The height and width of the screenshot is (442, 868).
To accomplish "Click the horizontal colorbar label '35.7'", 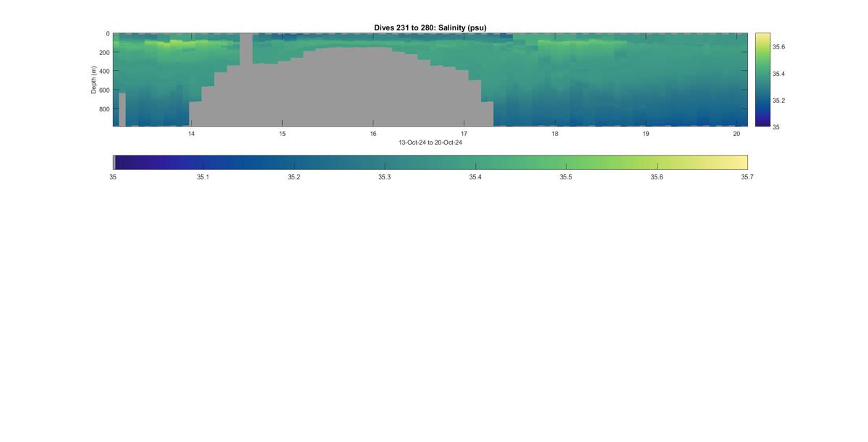I will point(747,177).
